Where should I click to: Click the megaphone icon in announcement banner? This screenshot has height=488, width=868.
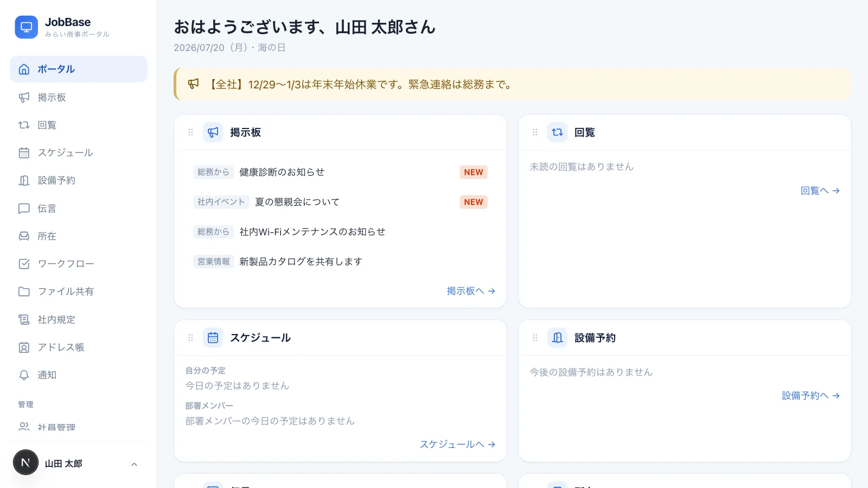pyautogui.click(x=193, y=84)
